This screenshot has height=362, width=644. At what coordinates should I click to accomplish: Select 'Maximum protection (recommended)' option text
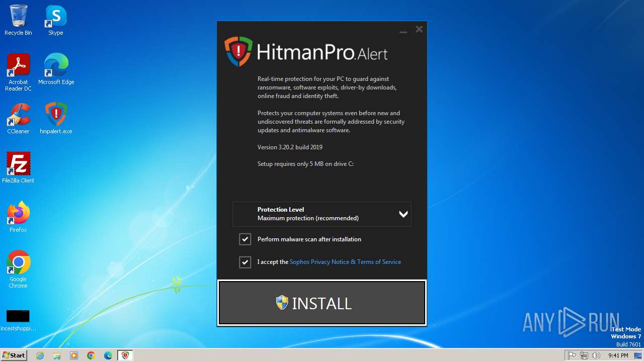(x=308, y=218)
